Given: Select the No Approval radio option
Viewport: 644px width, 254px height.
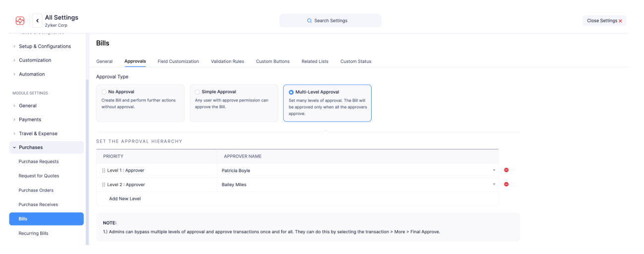Looking at the screenshot, I should point(104,92).
